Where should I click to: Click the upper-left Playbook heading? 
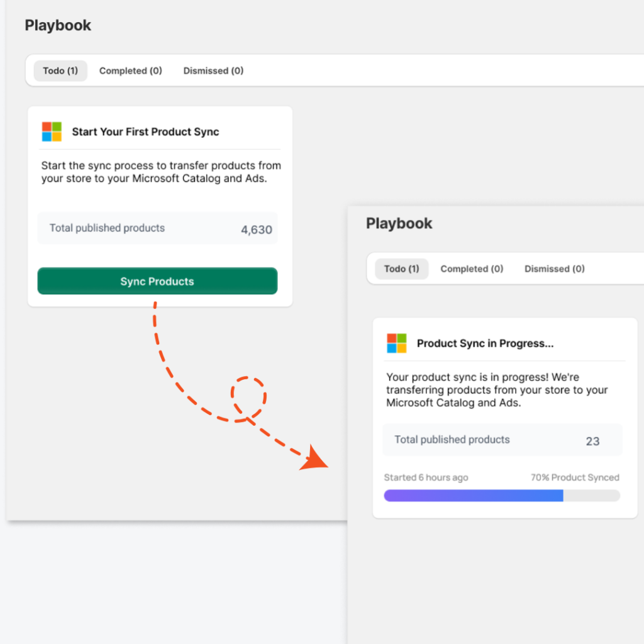coord(58,25)
